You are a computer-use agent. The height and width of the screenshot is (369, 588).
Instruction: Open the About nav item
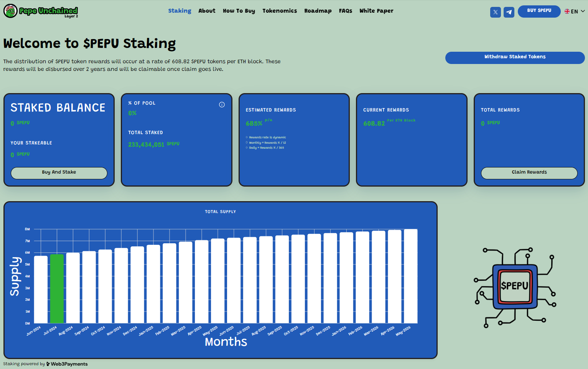coord(207,11)
